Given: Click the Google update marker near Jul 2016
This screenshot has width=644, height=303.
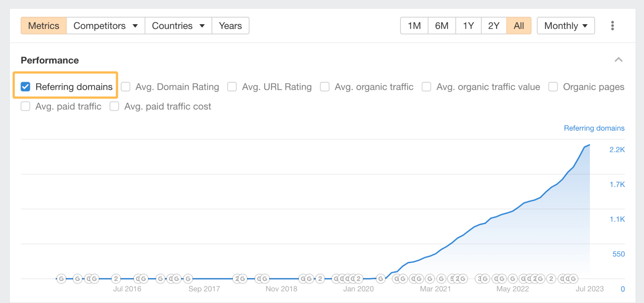Looking at the screenshot, I should click(x=140, y=279).
